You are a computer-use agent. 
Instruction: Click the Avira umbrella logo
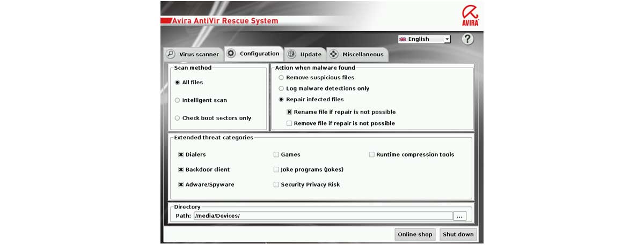coord(470,16)
